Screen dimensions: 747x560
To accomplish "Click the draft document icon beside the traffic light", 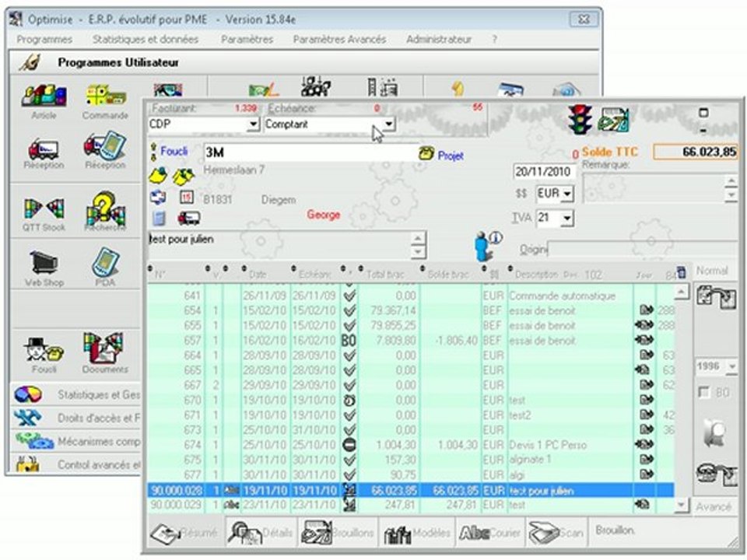I will pyautogui.click(x=614, y=120).
